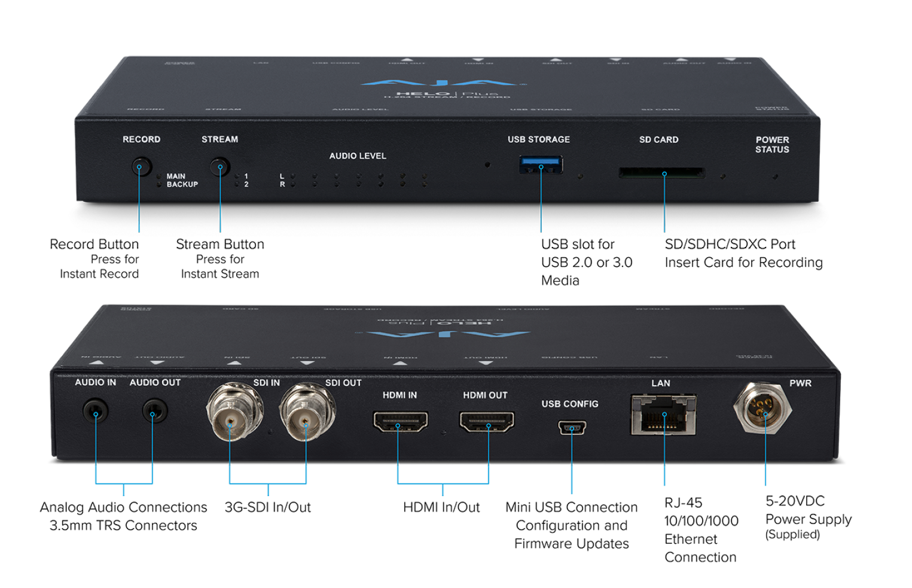Click the HDMI Out port

tap(487, 422)
